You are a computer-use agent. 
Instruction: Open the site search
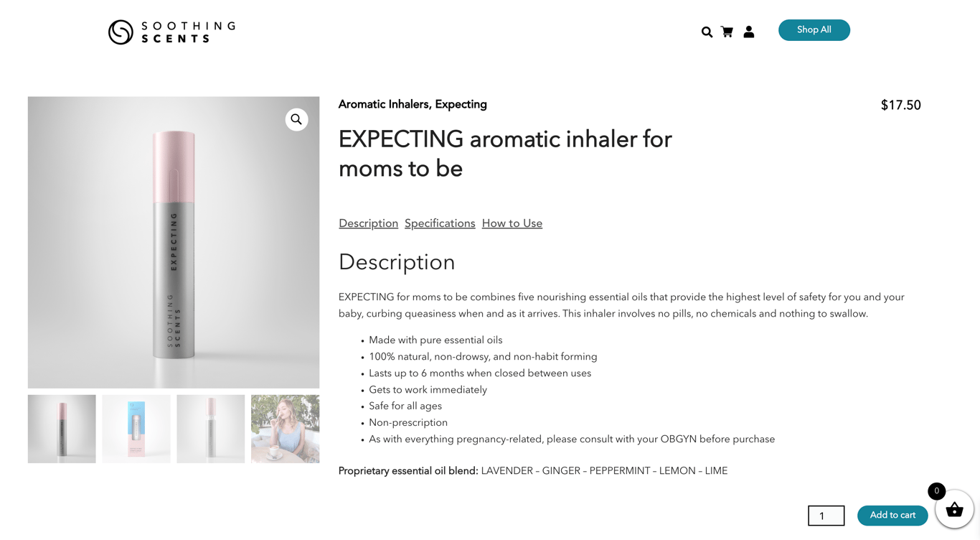(707, 32)
